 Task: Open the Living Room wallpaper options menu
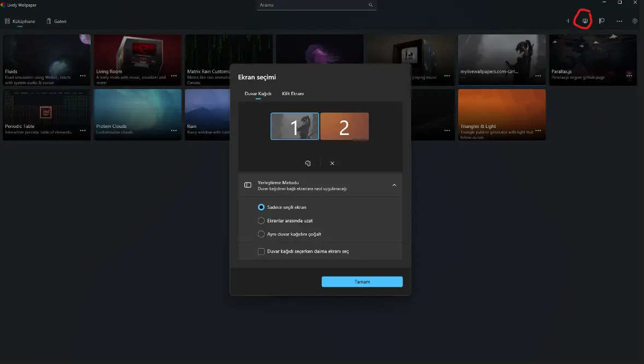click(174, 75)
